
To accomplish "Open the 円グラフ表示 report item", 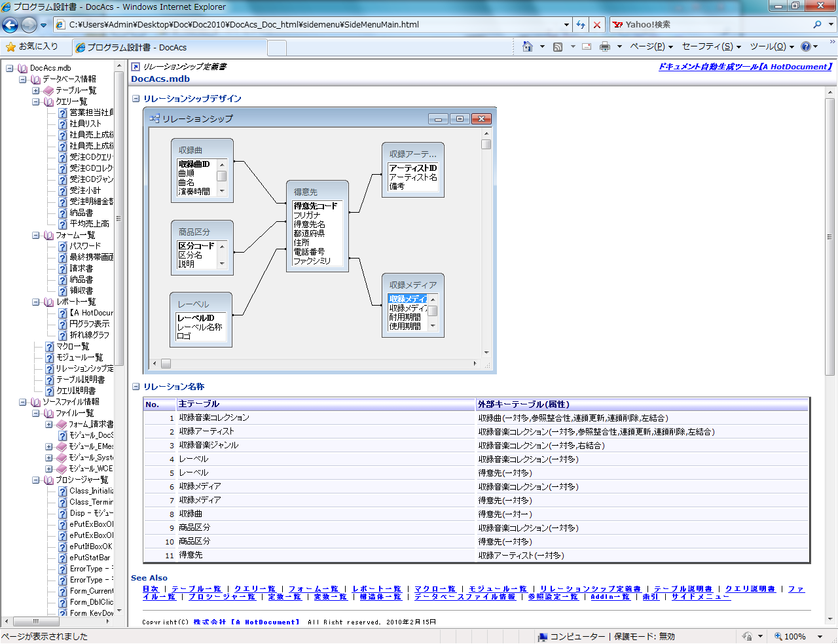I will 90,324.
